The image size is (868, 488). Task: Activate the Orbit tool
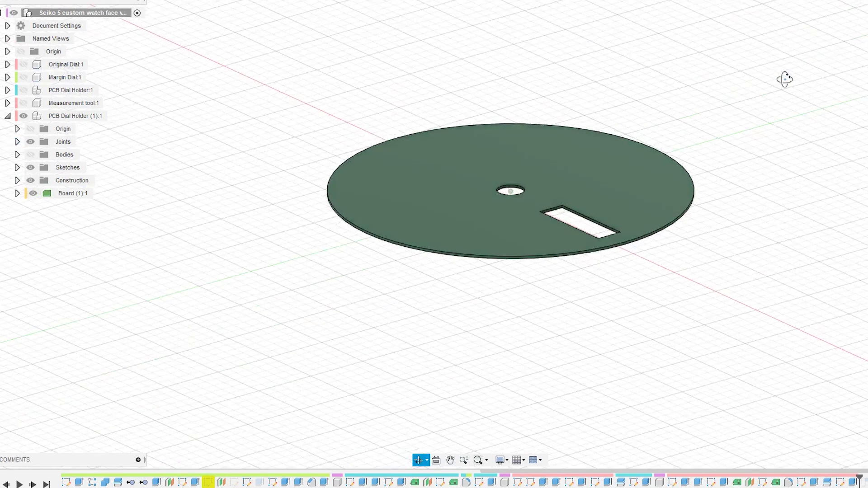(x=418, y=460)
